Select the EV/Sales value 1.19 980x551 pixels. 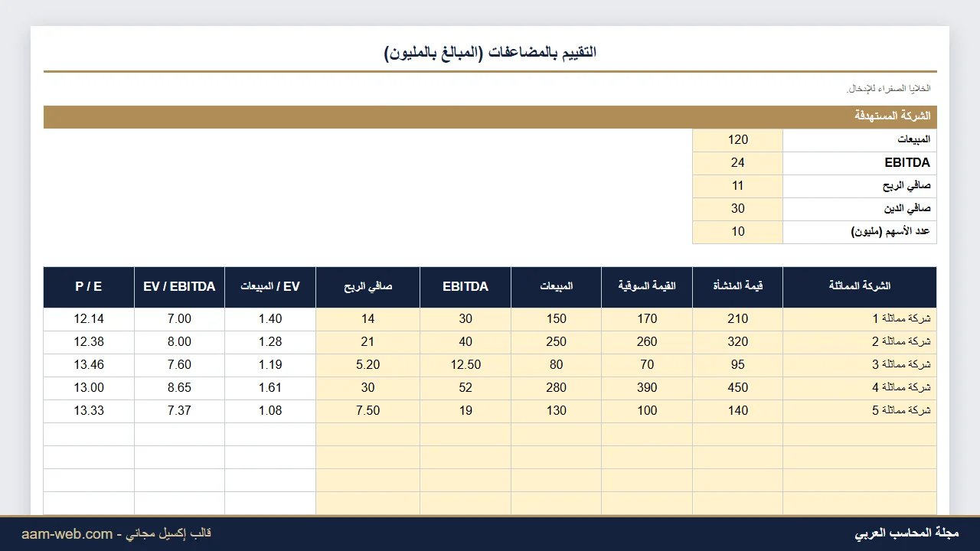coord(270,365)
